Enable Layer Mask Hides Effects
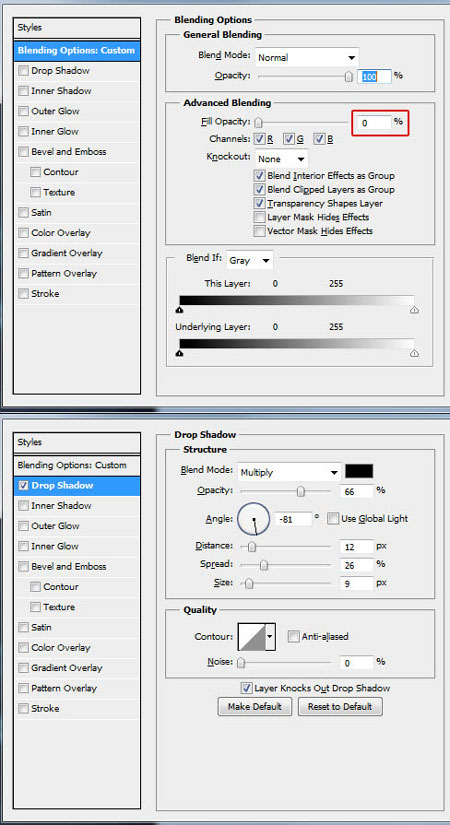 coord(259,217)
